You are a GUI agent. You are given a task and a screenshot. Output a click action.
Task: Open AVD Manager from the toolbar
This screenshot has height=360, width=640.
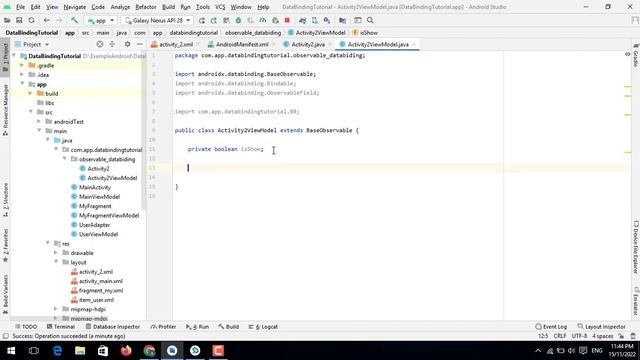tap(315, 20)
